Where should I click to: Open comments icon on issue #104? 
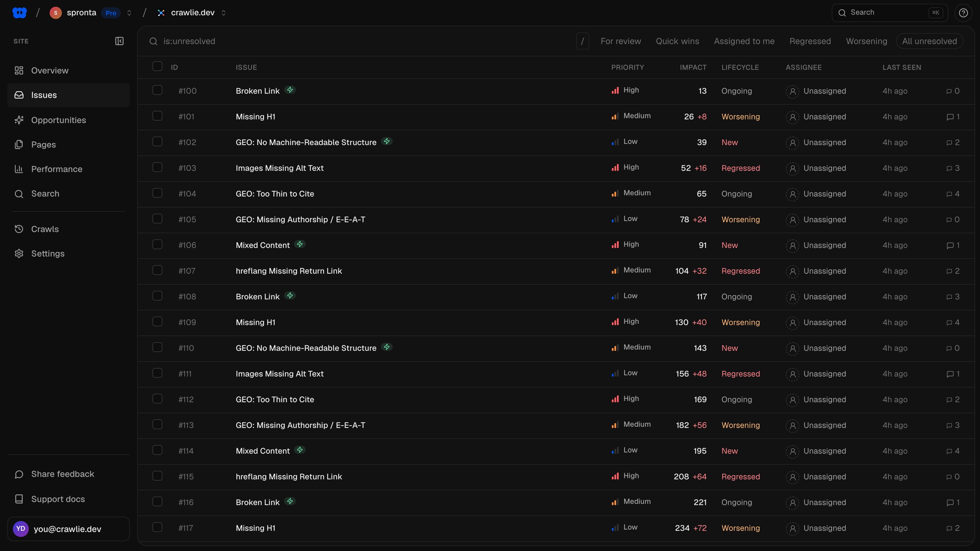949,194
